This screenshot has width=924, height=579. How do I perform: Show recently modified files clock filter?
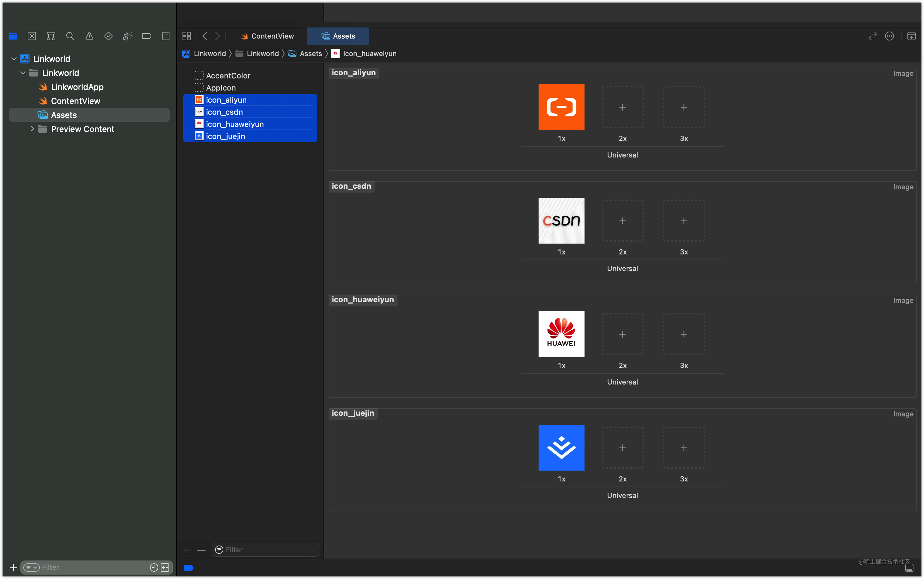(154, 568)
